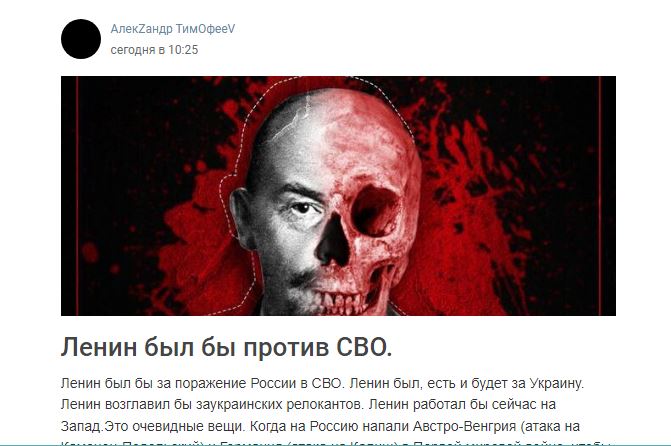Open the АлекZандр ТимОфееV author profile
The image size is (671, 446).
(x=173, y=29)
